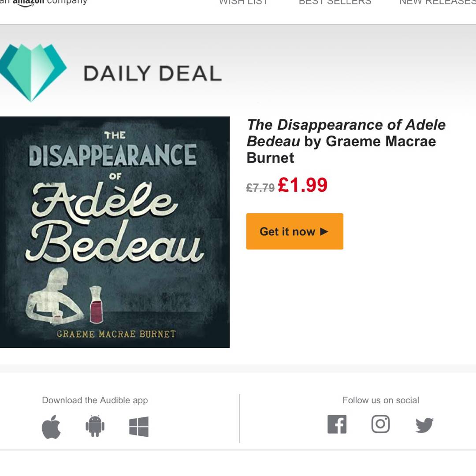The height and width of the screenshot is (476, 476).
Task: Click the Download the Audible app label
Action: click(x=95, y=400)
